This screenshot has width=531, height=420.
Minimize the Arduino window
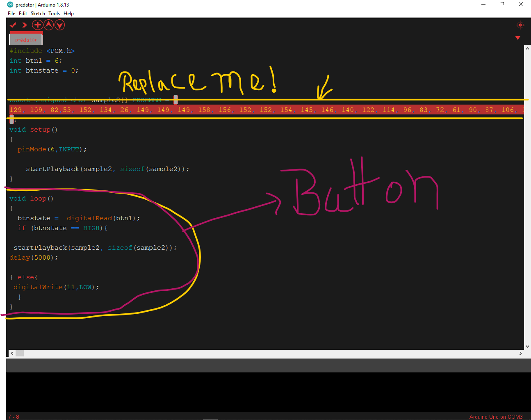(x=483, y=5)
